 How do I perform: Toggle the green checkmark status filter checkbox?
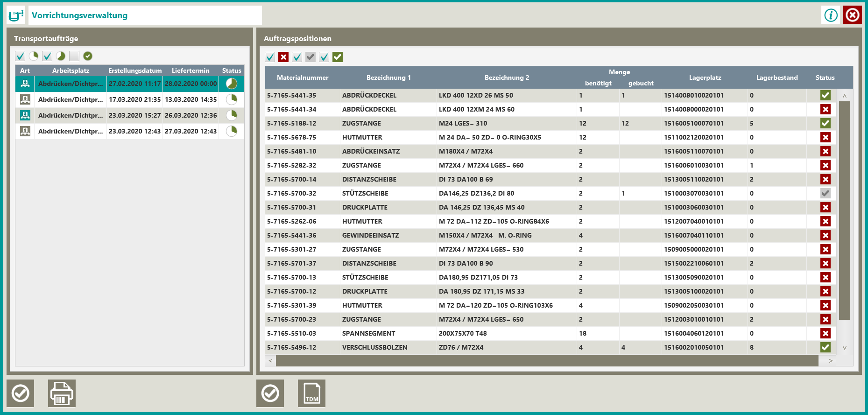point(338,57)
